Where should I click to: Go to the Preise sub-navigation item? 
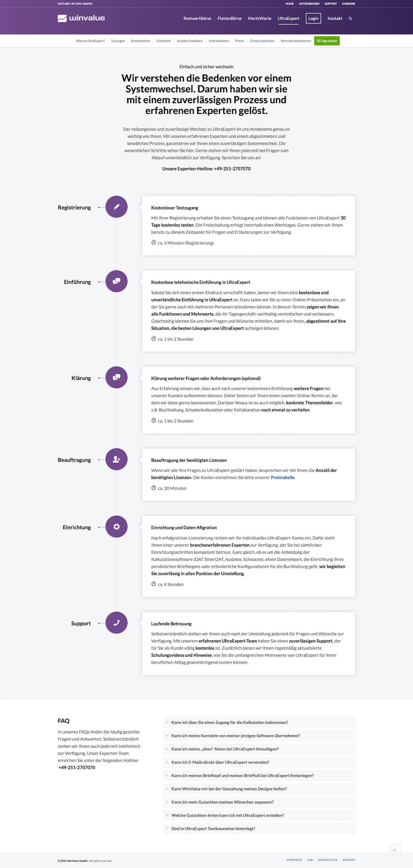click(x=239, y=41)
